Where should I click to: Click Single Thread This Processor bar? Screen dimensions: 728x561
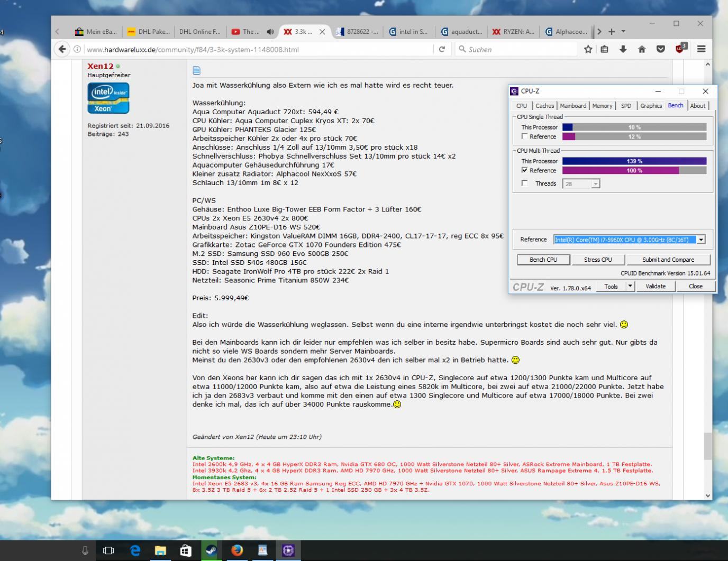[634, 127]
